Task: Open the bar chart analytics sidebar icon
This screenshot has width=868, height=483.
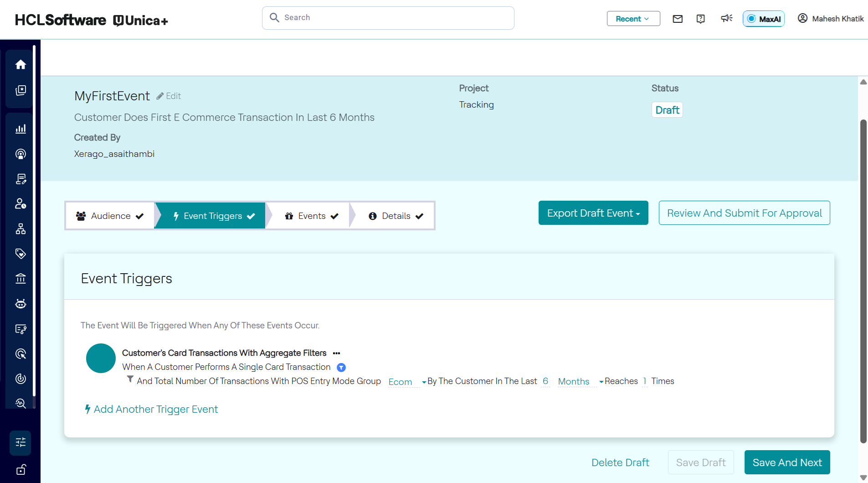Action: coord(21,129)
